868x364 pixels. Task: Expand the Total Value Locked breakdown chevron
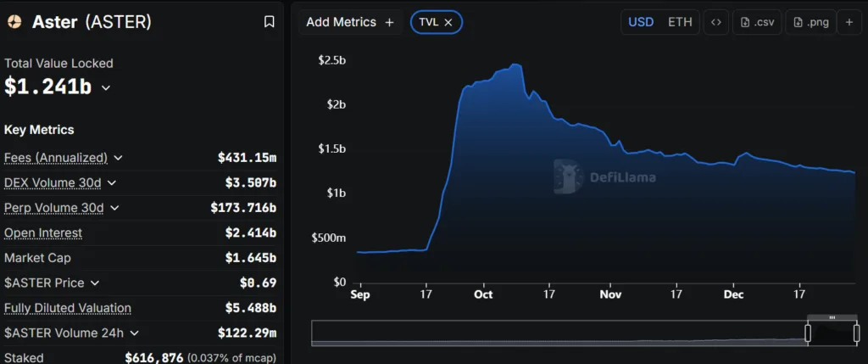click(106, 88)
